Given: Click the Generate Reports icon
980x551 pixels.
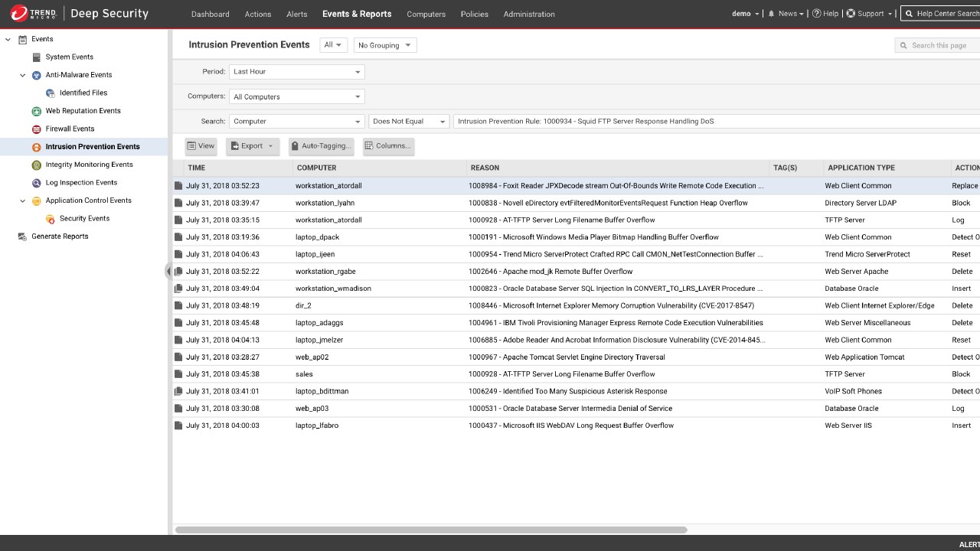Looking at the screenshot, I should point(22,236).
